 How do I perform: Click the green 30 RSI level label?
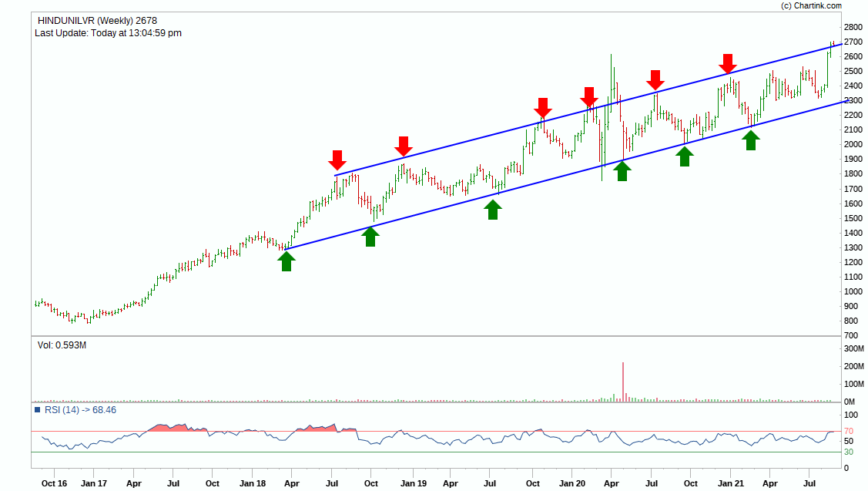[x=848, y=452]
